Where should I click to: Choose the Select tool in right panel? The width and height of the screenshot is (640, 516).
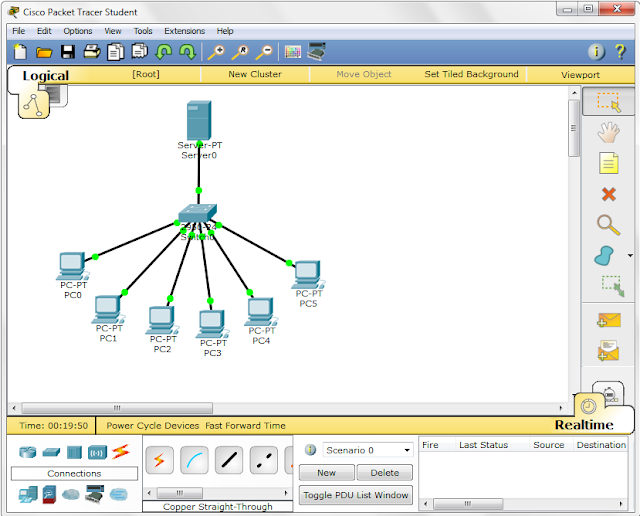pos(609,102)
